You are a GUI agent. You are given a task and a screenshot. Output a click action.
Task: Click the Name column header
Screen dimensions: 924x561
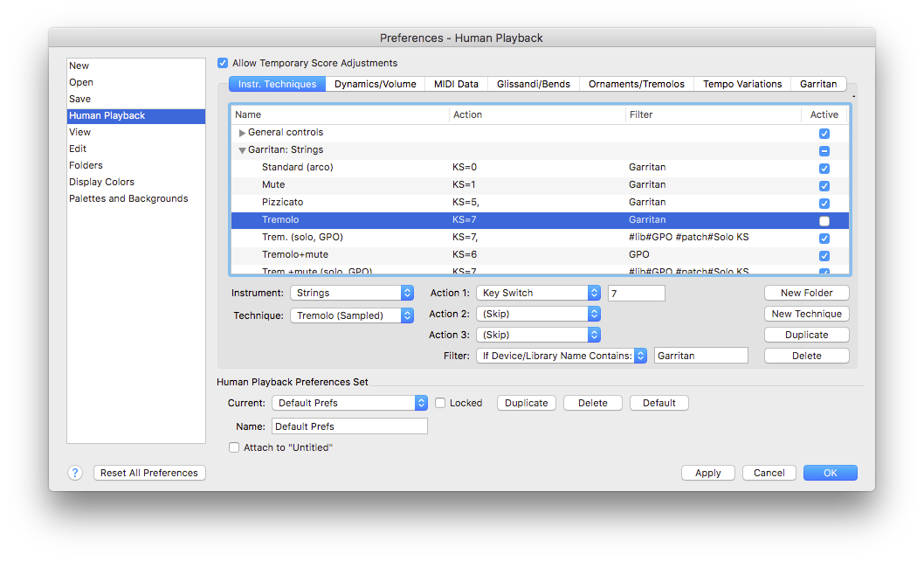340,114
